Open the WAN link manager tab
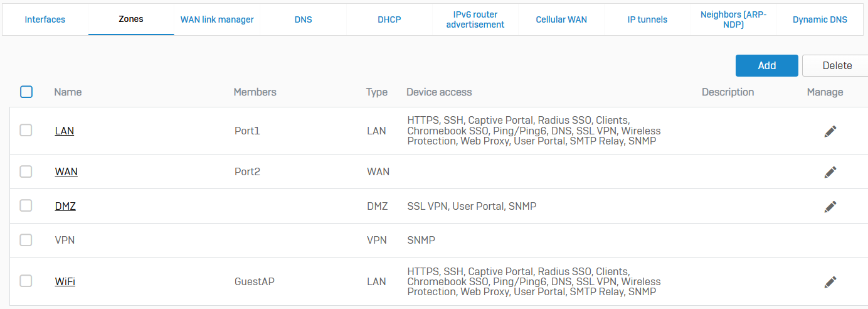 (217, 19)
